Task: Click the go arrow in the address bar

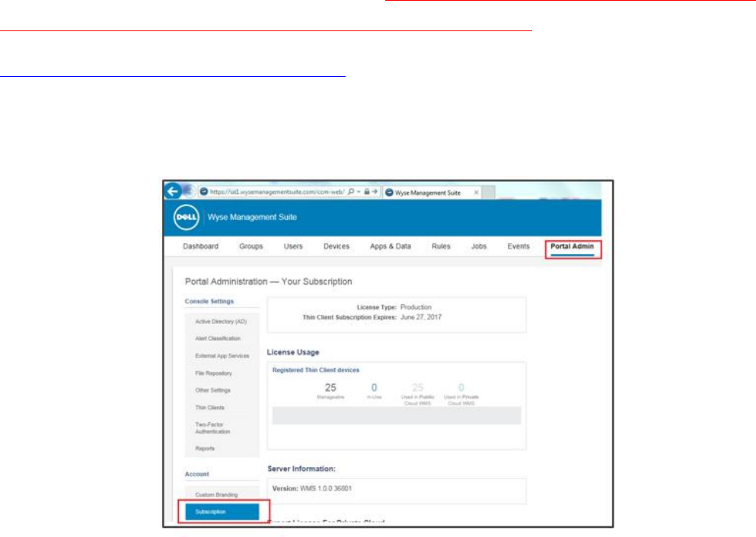Action: click(x=375, y=192)
